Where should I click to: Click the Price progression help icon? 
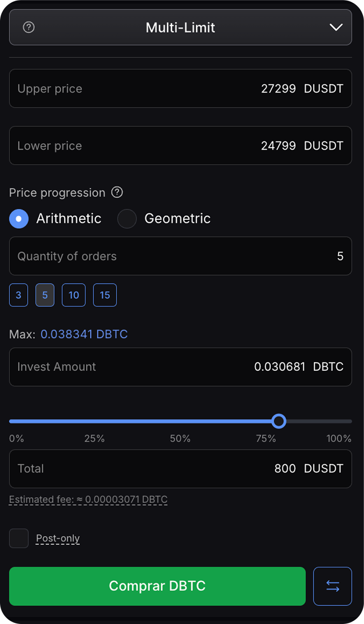[117, 192]
